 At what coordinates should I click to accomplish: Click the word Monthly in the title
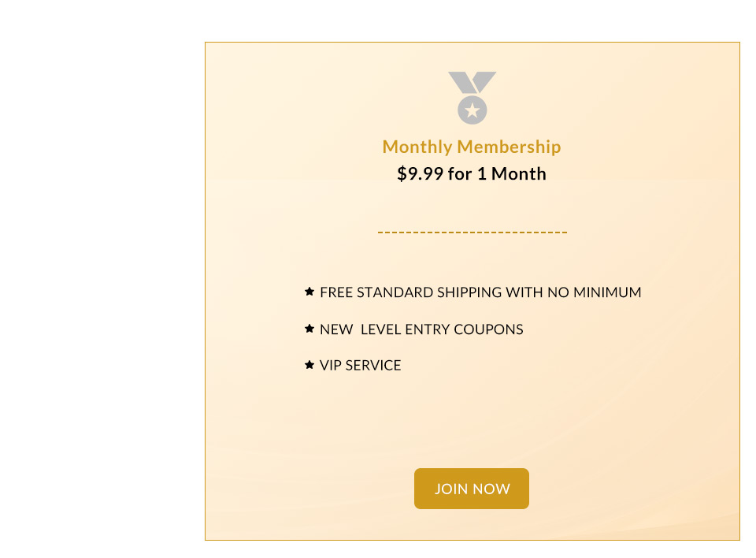[x=417, y=147]
